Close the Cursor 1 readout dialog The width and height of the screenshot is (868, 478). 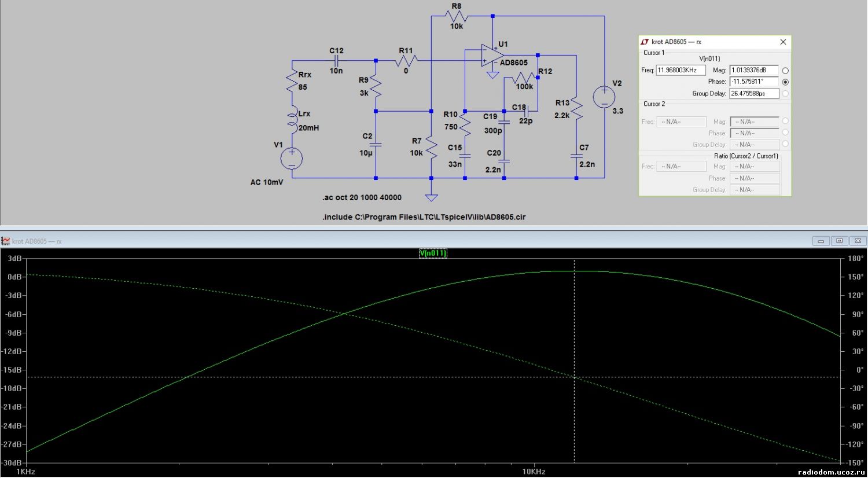tap(783, 42)
